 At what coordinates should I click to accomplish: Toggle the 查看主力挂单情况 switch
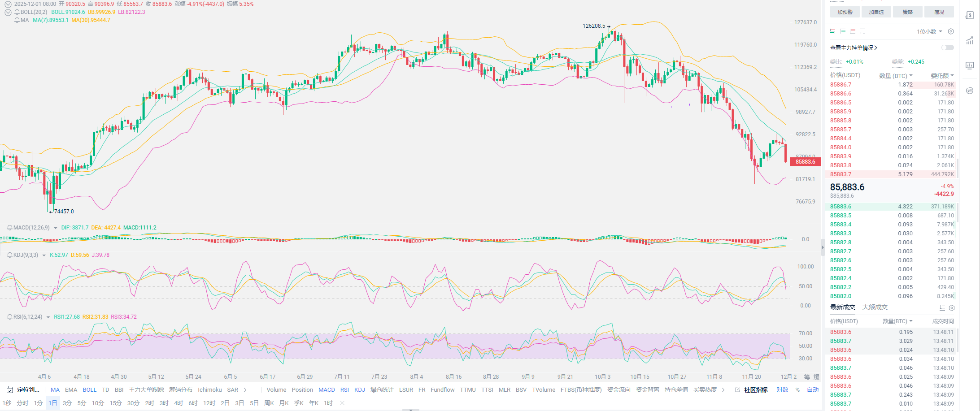(x=947, y=48)
